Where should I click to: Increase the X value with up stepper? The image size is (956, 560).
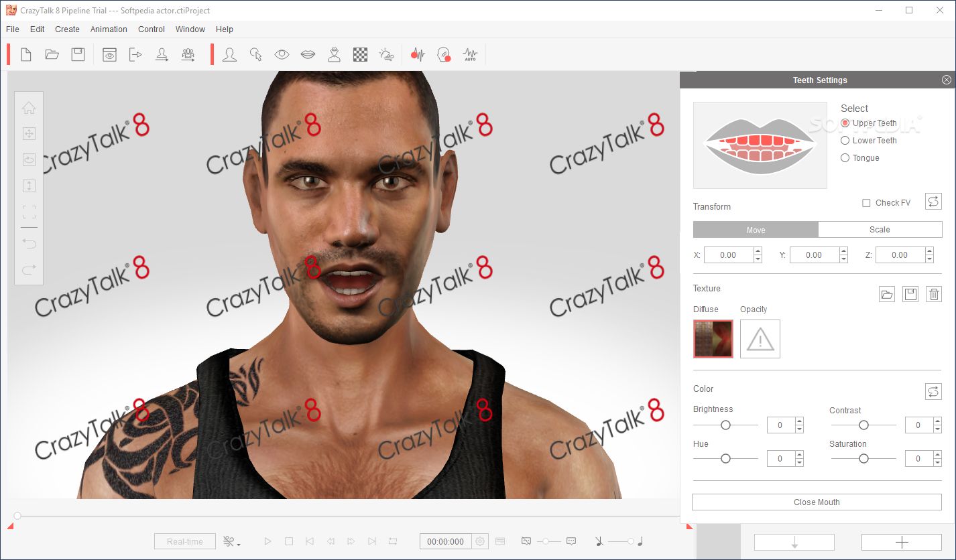pyautogui.click(x=758, y=251)
